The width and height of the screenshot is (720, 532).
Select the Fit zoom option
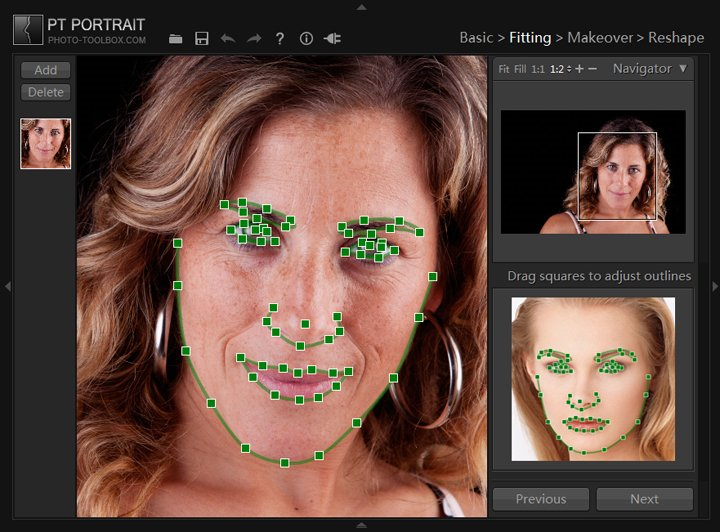(x=505, y=70)
